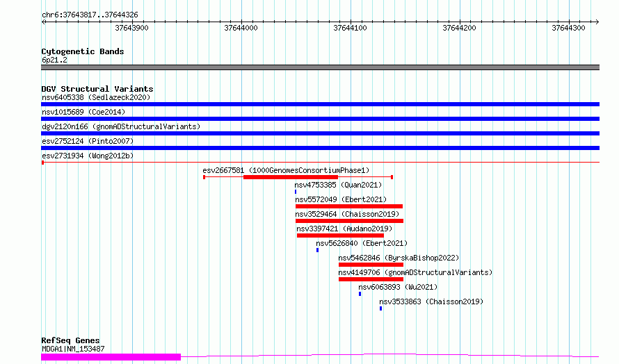The image size is (619, 364).
Task: Click nsv4149706 (gnomADStructuralVariants) label
Action: pos(415,272)
